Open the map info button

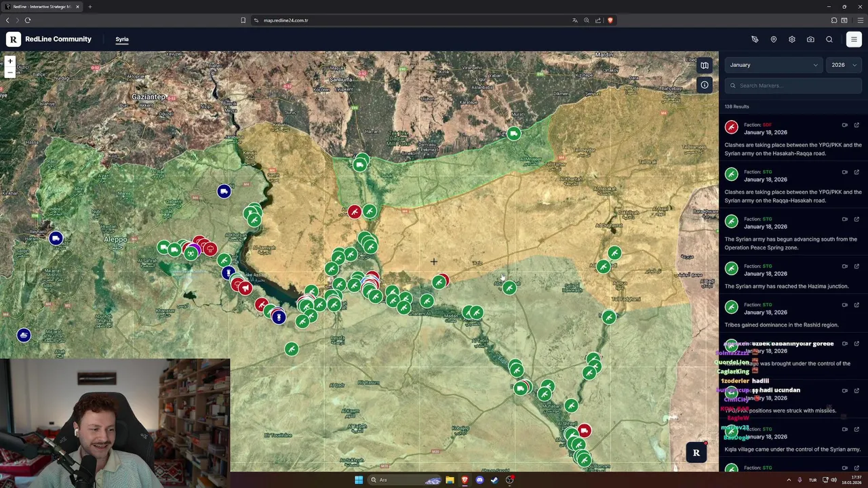coord(705,85)
